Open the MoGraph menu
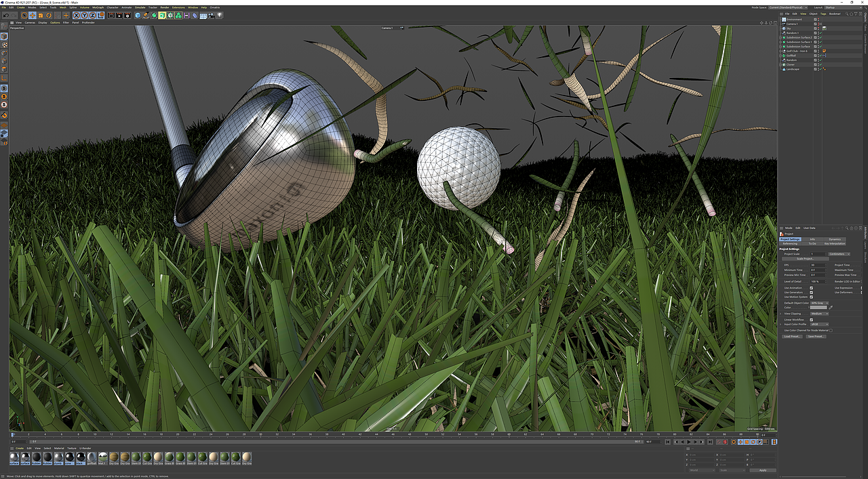This screenshot has width=868, height=479. (x=98, y=7)
